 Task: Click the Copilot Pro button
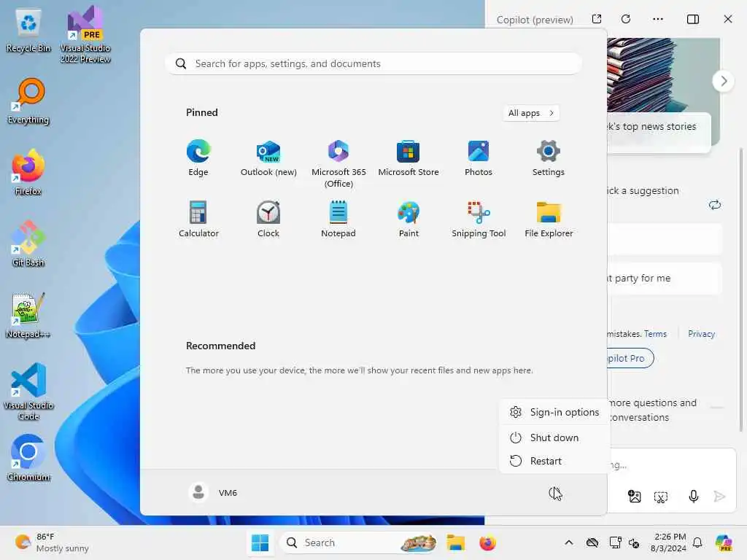coord(630,358)
